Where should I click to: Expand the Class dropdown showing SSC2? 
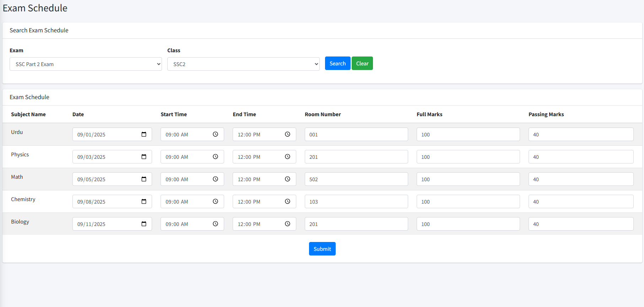[243, 64]
